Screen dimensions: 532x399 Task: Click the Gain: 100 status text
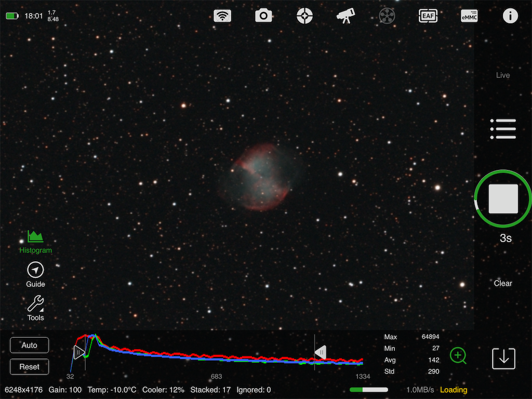(x=65, y=390)
